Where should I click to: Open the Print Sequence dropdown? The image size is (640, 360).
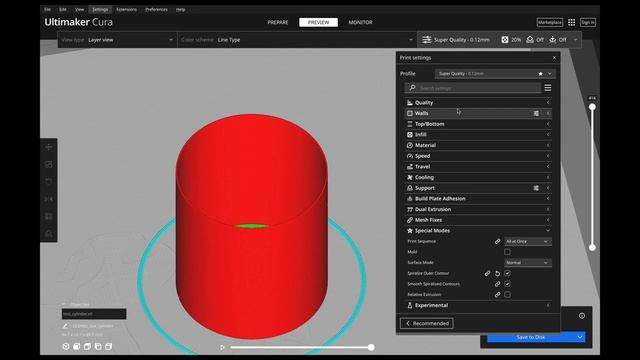528,242
